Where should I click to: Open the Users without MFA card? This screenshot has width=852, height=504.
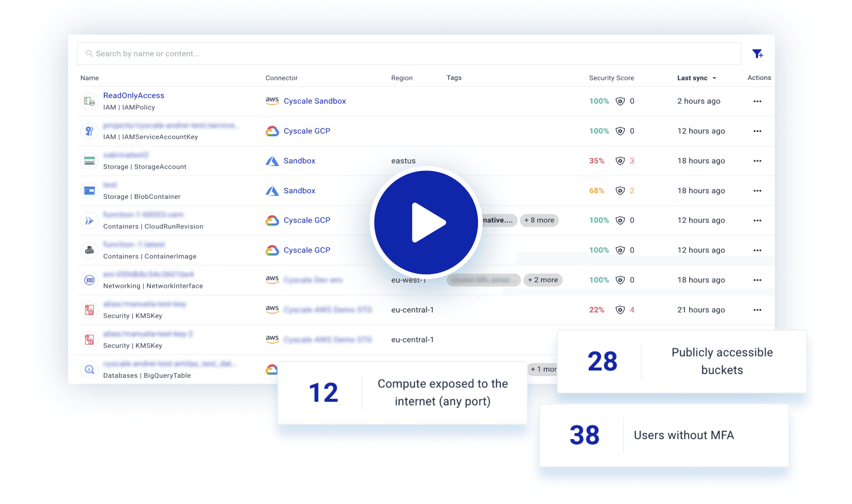[x=664, y=435]
